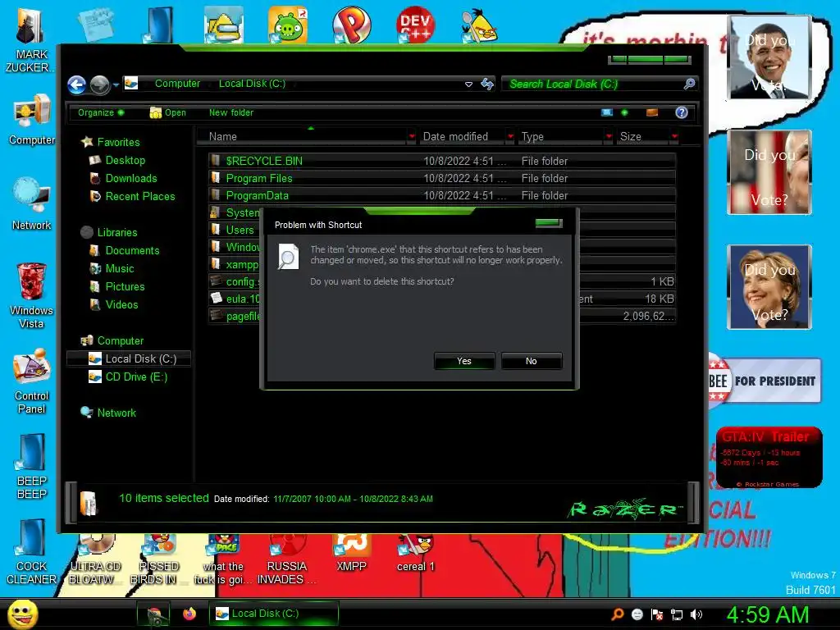The image size is (840, 630).
Task: Open the BEEP BEEP desktop shortcut
Action: (x=32, y=466)
